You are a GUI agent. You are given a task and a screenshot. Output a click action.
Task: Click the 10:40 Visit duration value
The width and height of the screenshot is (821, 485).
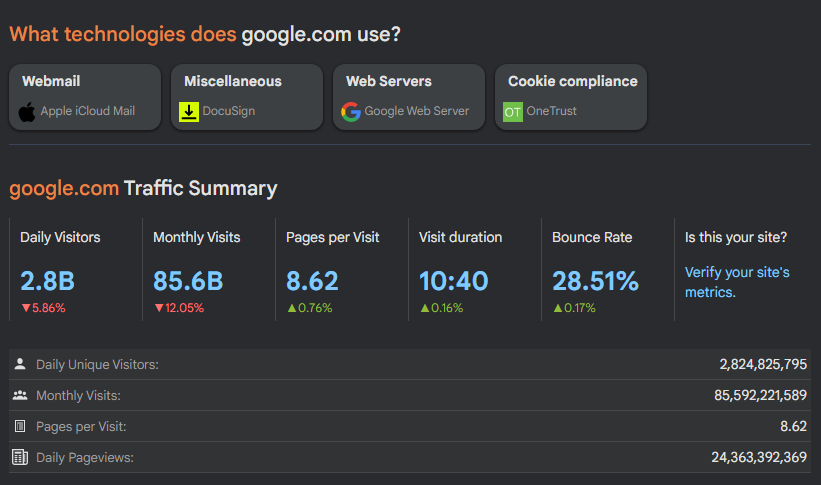pyautogui.click(x=453, y=281)
